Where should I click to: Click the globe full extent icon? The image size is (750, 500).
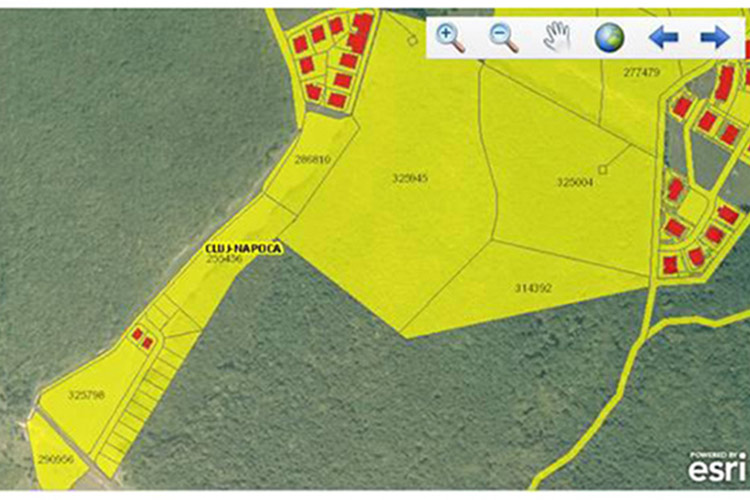click(x=609, y=38)
